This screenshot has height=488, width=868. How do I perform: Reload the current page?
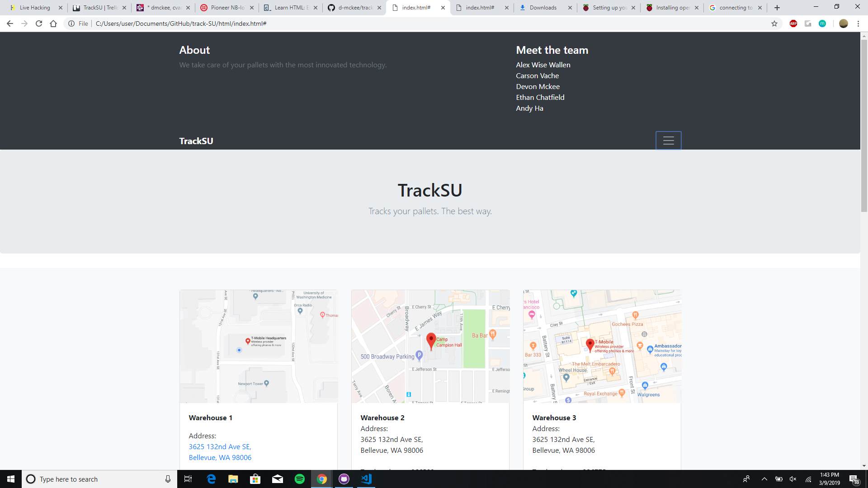[39, 23]
